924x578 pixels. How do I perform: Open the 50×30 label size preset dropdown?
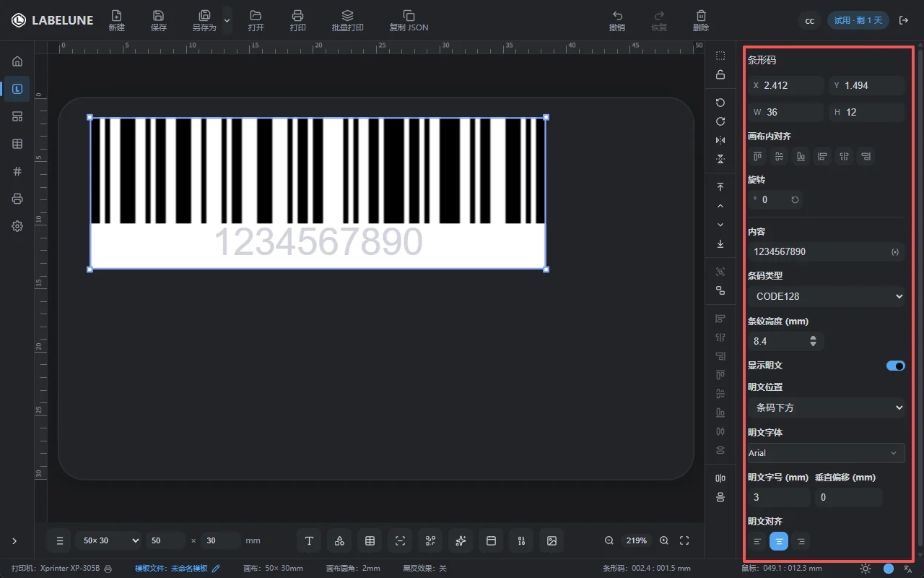pos(109,540)
